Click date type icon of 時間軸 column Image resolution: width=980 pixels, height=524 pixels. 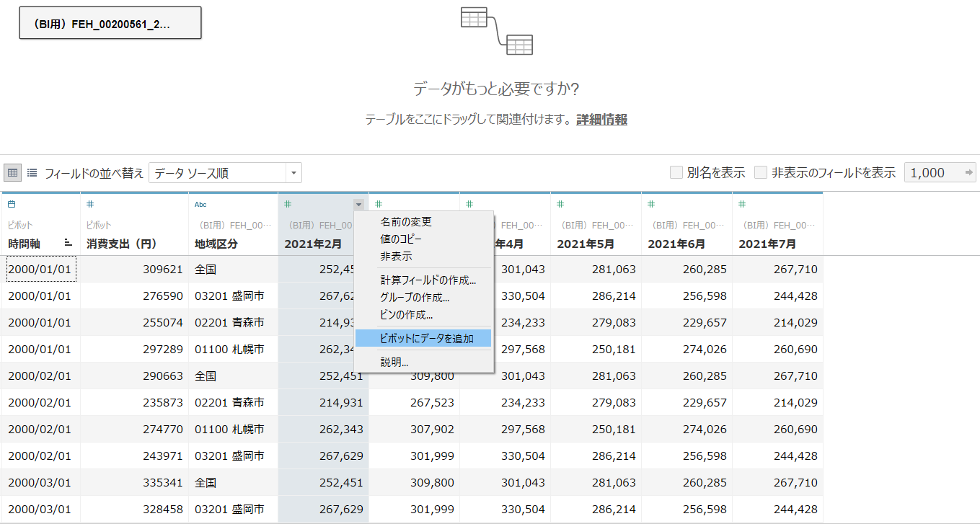tap(12, 205)
